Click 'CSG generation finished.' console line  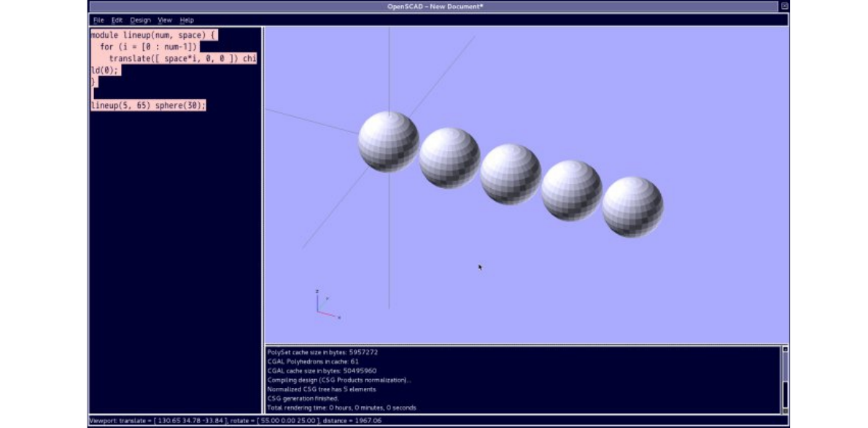303,398
